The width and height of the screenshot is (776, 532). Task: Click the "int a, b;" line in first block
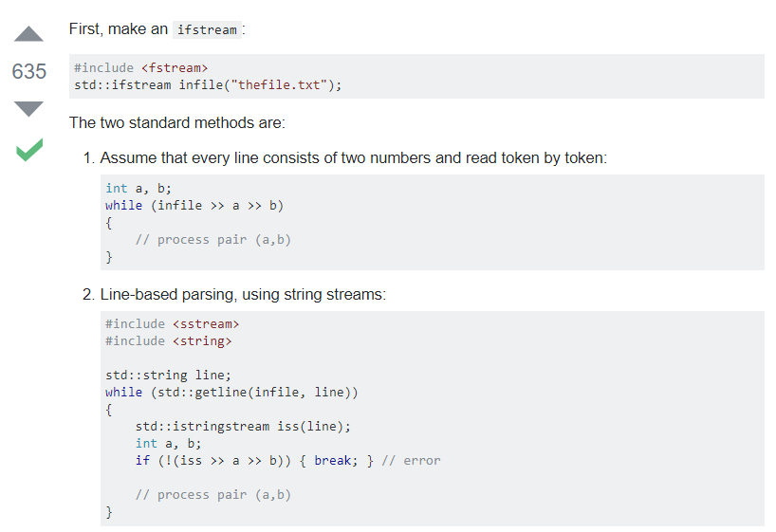point(139,189)
